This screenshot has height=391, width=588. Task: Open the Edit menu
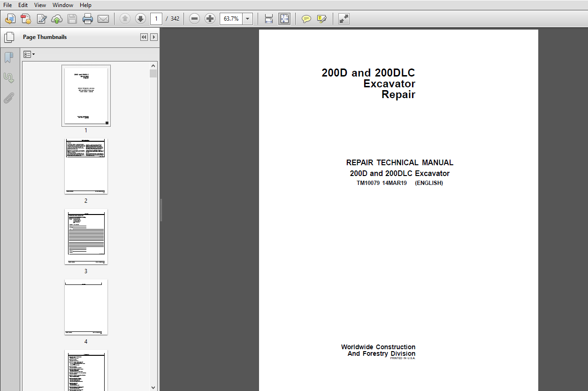[23, 5]
